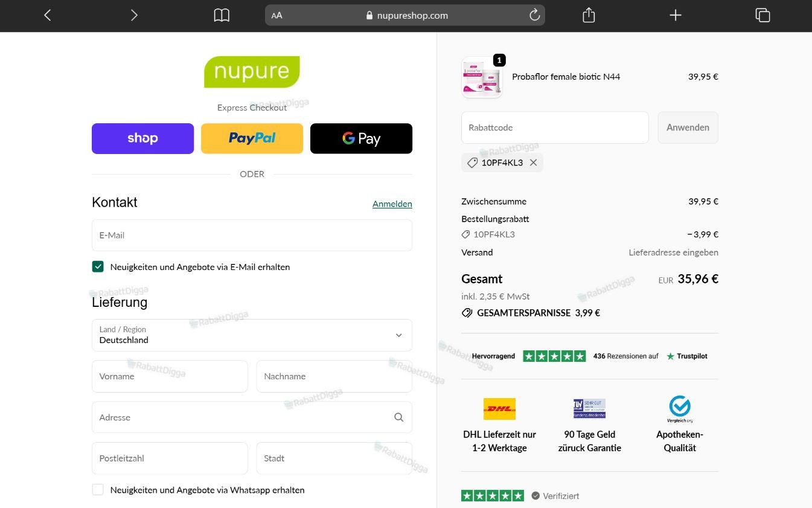The width and height of the screenshot is (812, 508).
Task: Click into the Vorname field
Action: pos(170,376)
